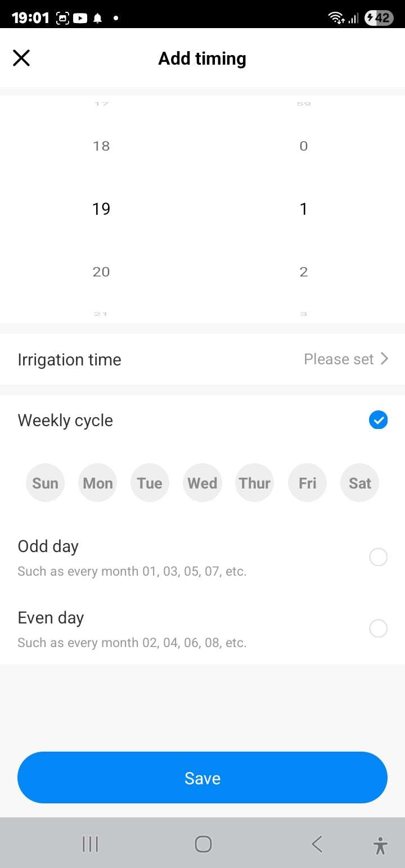Save the timing schedule
This screenshot has height=868, width=405.
pos(202,777)
